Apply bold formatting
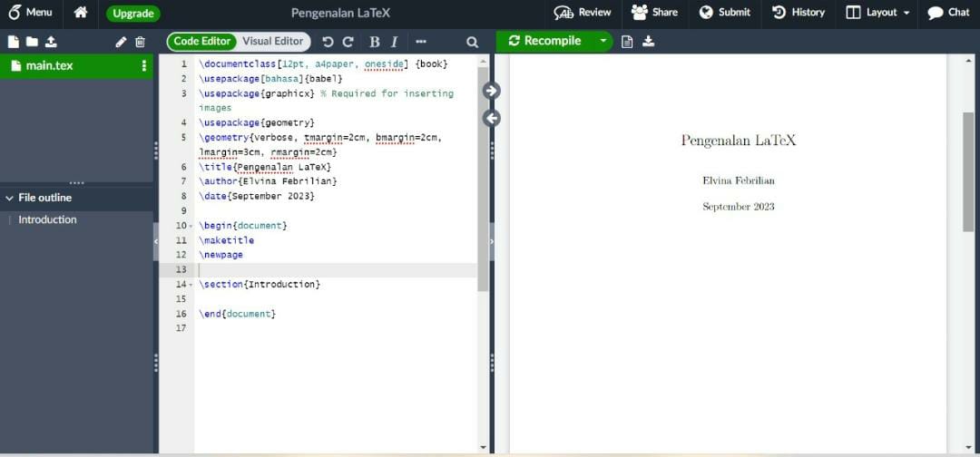980x457 pixels. click(x=375, y=42)
